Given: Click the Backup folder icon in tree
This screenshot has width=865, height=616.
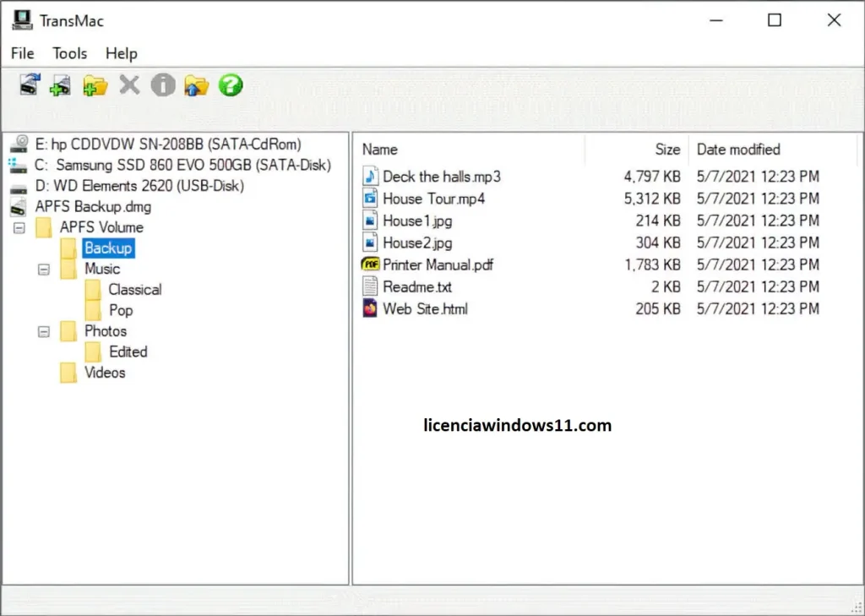Looking at the screenshot, I should 68,248.
